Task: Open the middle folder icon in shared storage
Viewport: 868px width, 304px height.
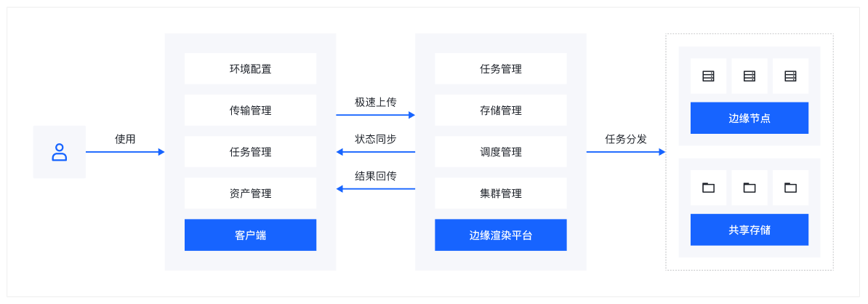Action: tap(750, 188)
